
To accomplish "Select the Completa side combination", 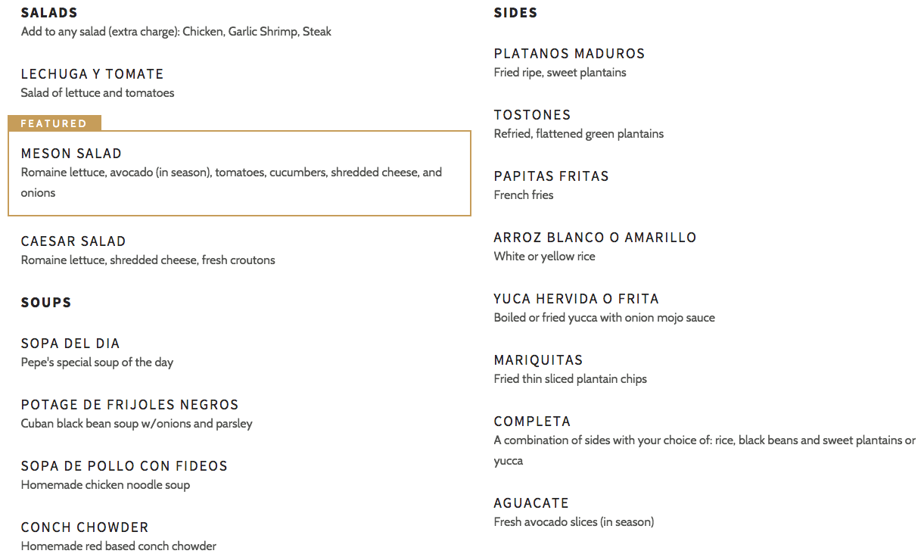I will pos(532,422).
